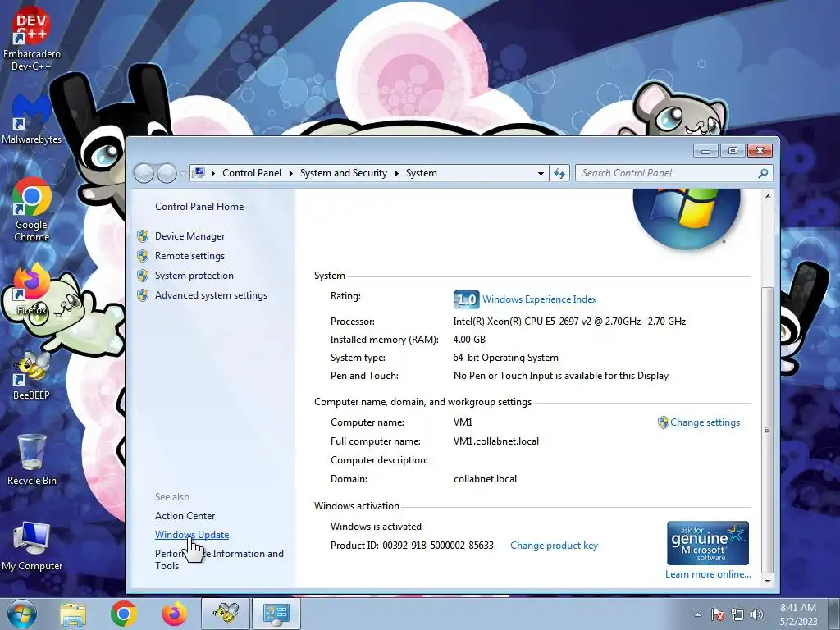
Task: Open Windows Explorer from the taskbar
Action: (x=73, y=614)
